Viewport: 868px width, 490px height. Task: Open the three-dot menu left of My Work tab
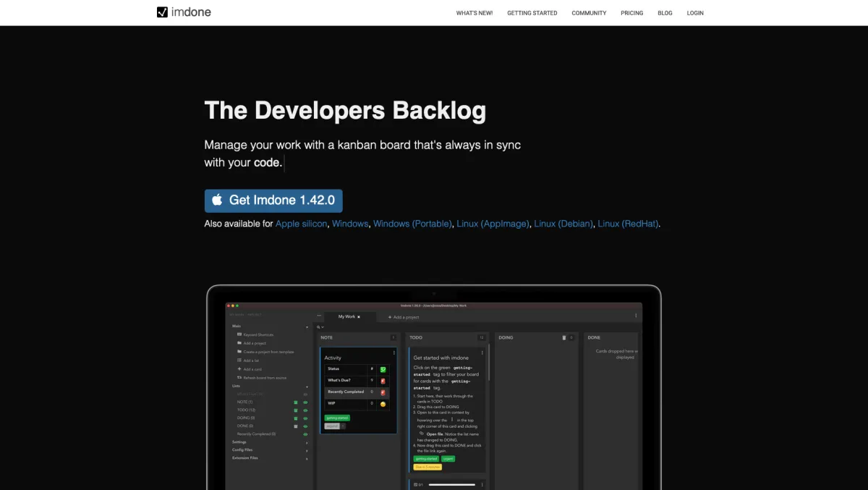319,316
